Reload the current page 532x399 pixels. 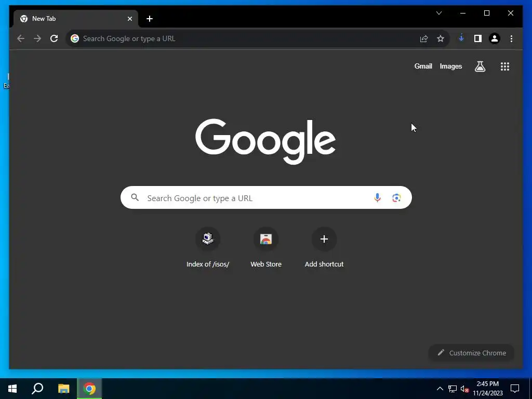tap(54, 38)
